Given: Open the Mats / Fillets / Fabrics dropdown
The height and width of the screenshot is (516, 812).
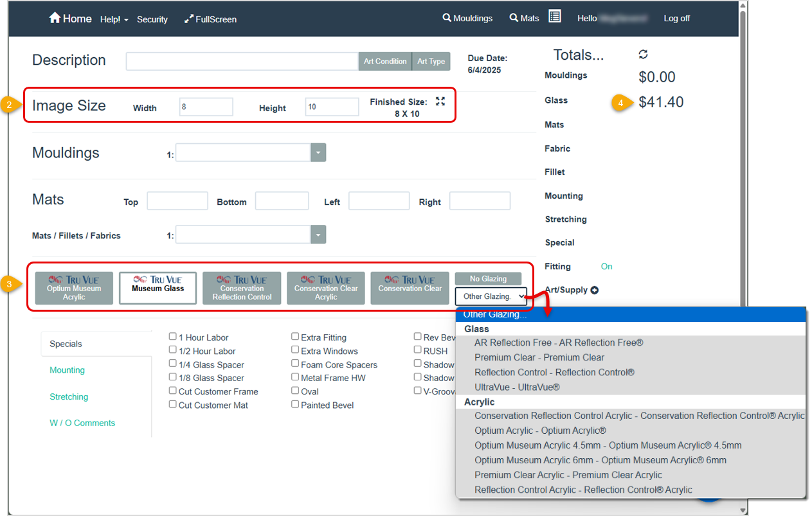Looking at the screenshot, I should coord(318,235).
